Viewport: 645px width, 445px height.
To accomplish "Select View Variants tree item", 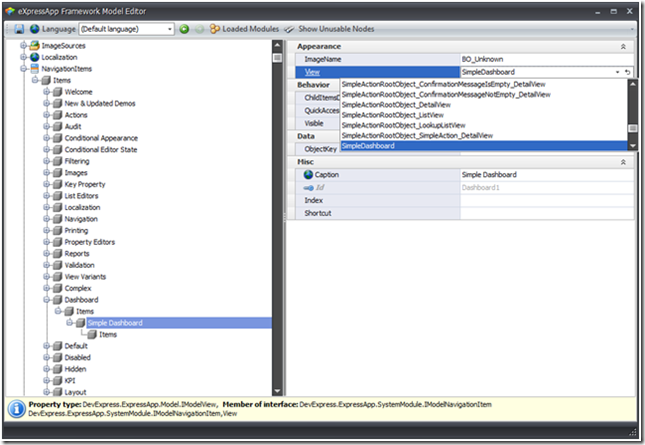I will coord(85,276).
